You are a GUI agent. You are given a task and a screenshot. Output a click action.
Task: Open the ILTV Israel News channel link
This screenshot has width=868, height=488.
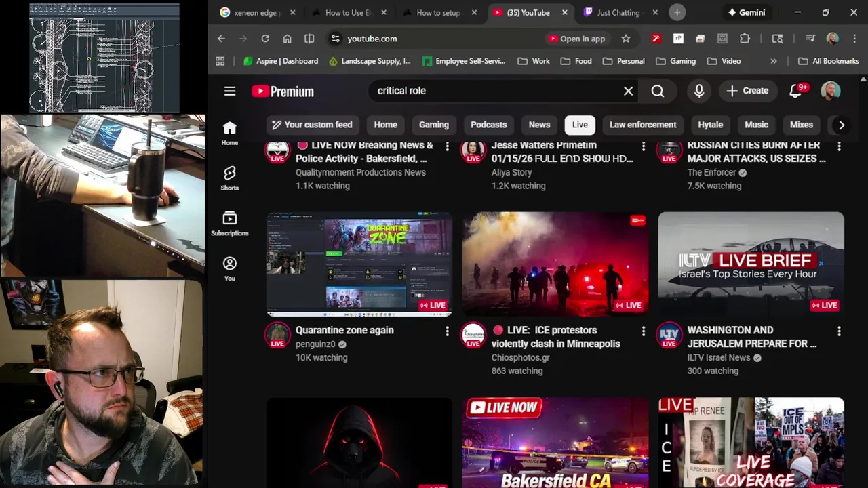pos(719,358)
